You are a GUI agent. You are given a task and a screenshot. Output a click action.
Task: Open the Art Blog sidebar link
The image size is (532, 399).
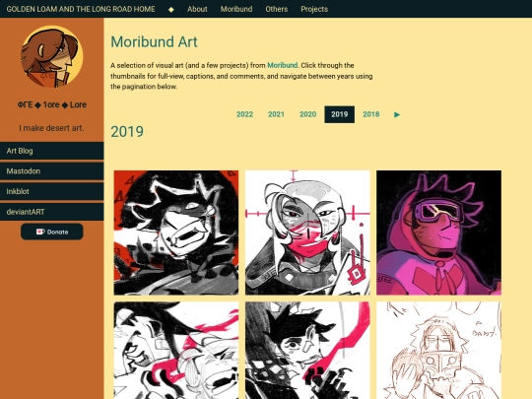(52, 151)
